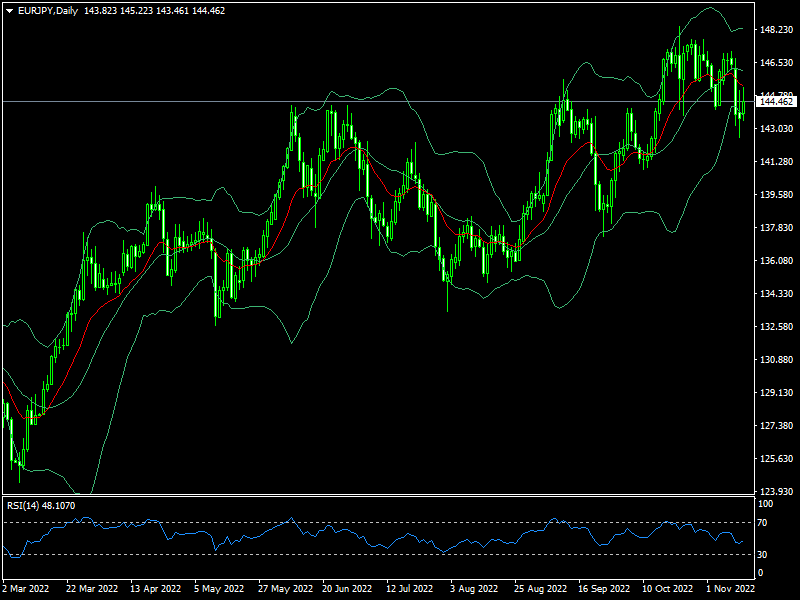
Task: Click the RSI(14) 48.1070 indicator label
Action: 41,506
